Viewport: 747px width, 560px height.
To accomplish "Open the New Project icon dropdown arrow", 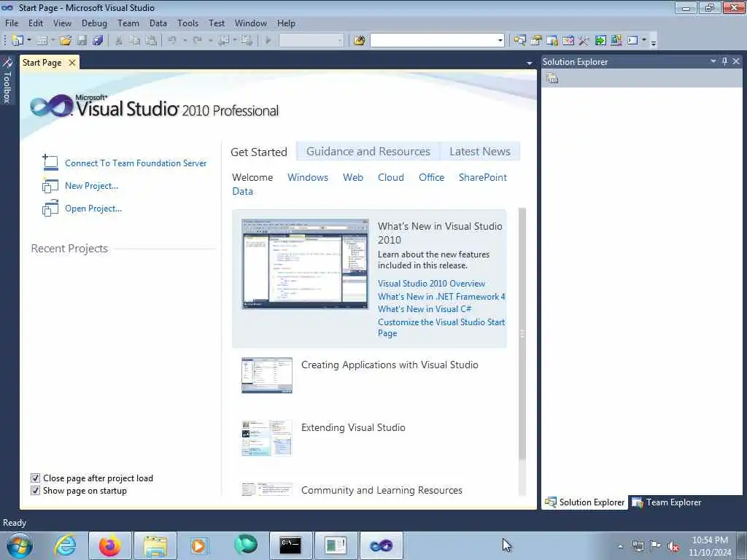I will [x=29, y=41].
